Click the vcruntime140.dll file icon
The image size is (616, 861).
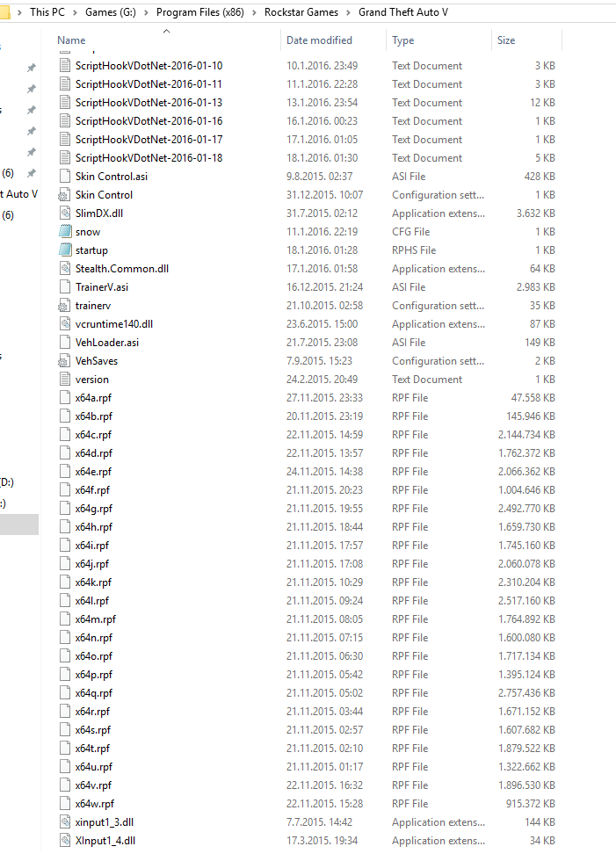(x=65, y=324)
